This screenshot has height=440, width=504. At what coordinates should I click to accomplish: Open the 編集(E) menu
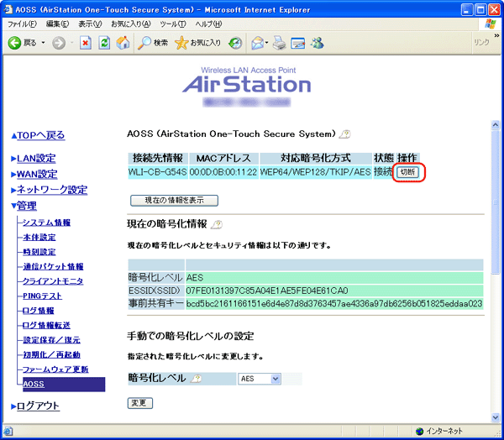57,24
